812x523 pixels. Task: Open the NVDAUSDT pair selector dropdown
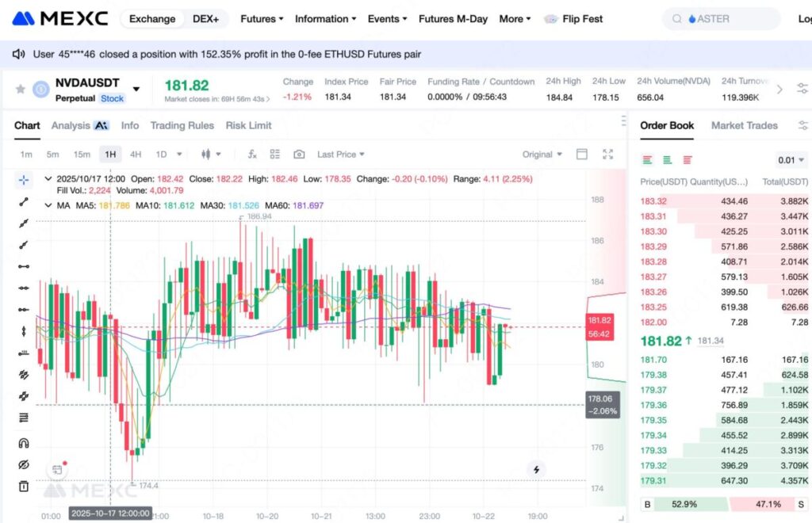pos(136,90)
